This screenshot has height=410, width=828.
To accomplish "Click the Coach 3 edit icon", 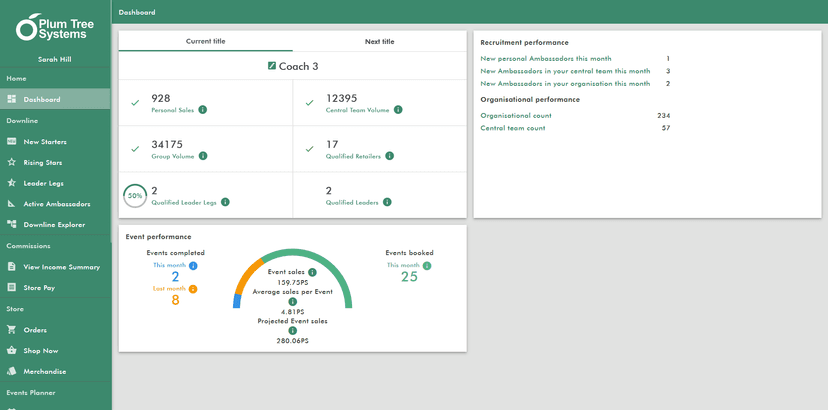I will click(x=272, y=66).
